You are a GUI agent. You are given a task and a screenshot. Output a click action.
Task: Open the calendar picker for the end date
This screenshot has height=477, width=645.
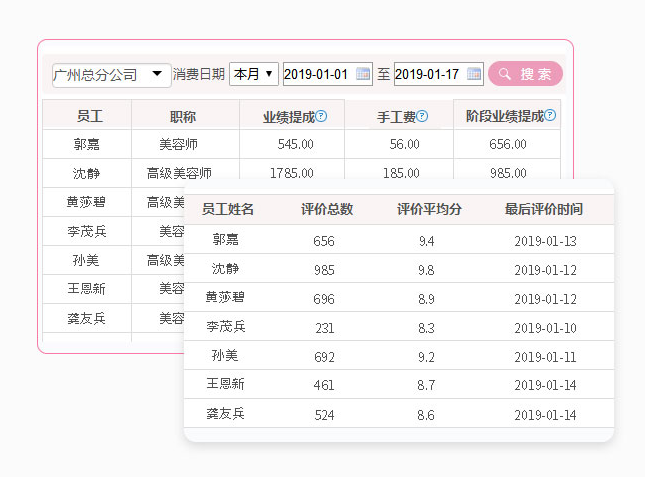[x=474, y=74]
